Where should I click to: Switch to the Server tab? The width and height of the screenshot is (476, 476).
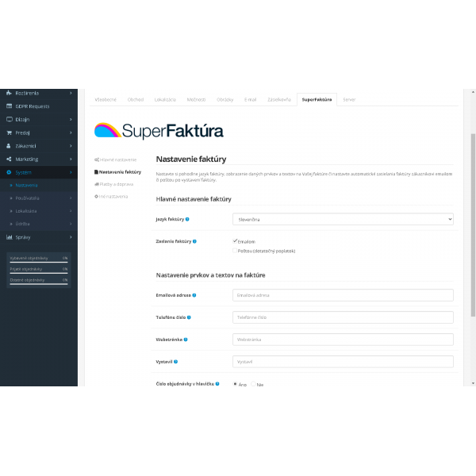point(349,100)
